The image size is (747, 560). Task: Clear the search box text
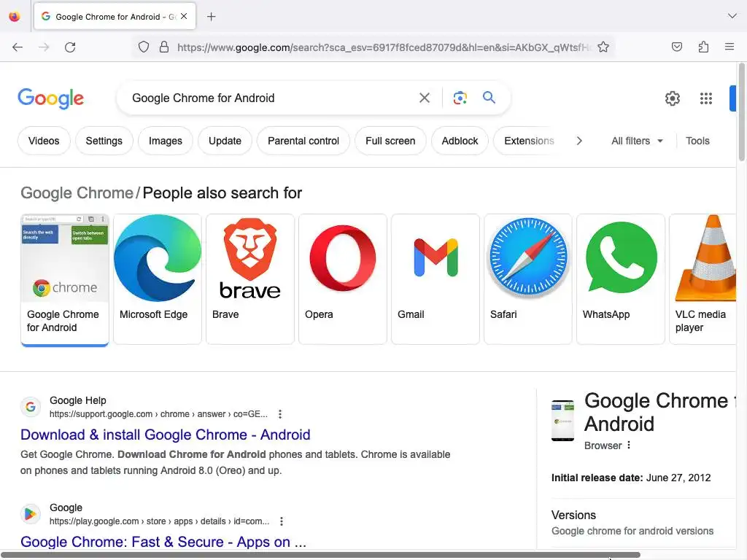tap(425, 98)
